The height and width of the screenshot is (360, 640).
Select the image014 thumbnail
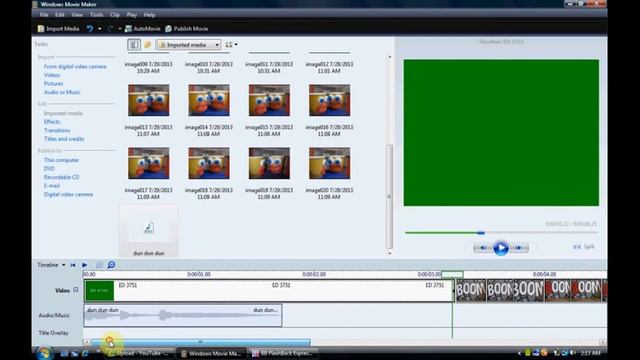209,100
